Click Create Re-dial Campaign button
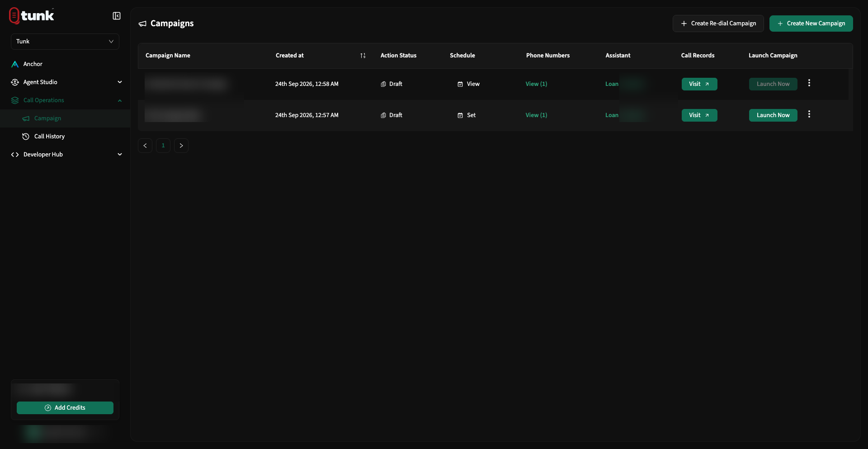868x449 pixels. pos(718,24)
